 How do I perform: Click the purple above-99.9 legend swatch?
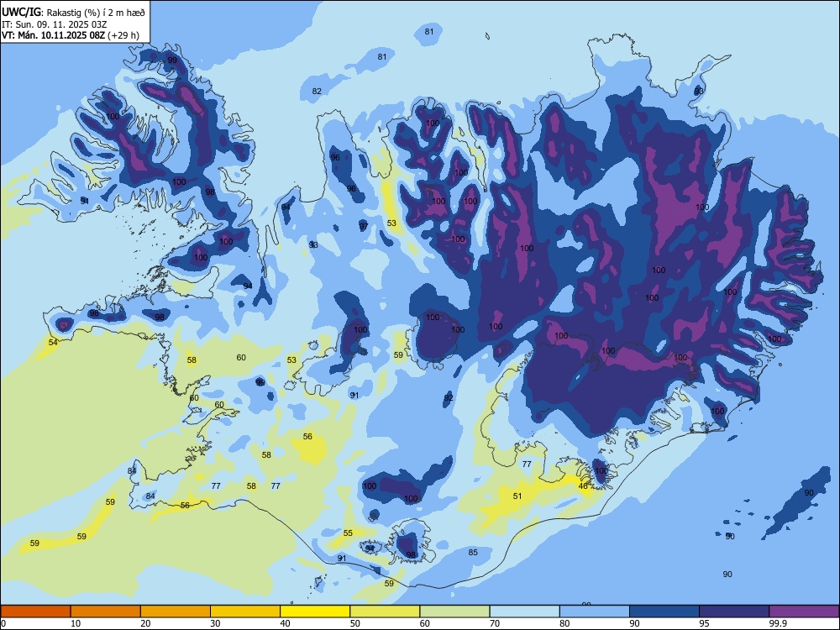pos(804,612)
